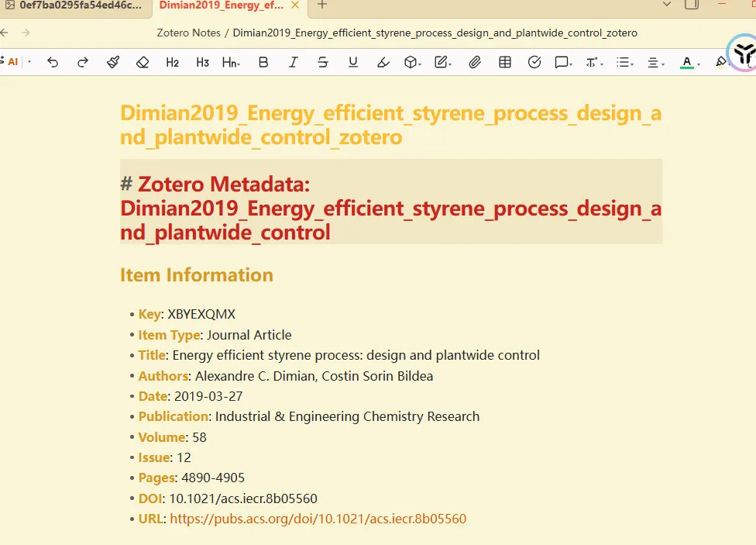Go back with the left arrow

pyautogui.click(x=5, y=33)
